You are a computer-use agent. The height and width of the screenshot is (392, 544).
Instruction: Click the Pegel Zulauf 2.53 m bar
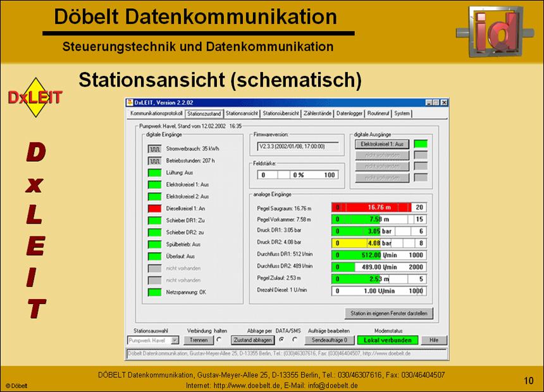coord(379,279)
